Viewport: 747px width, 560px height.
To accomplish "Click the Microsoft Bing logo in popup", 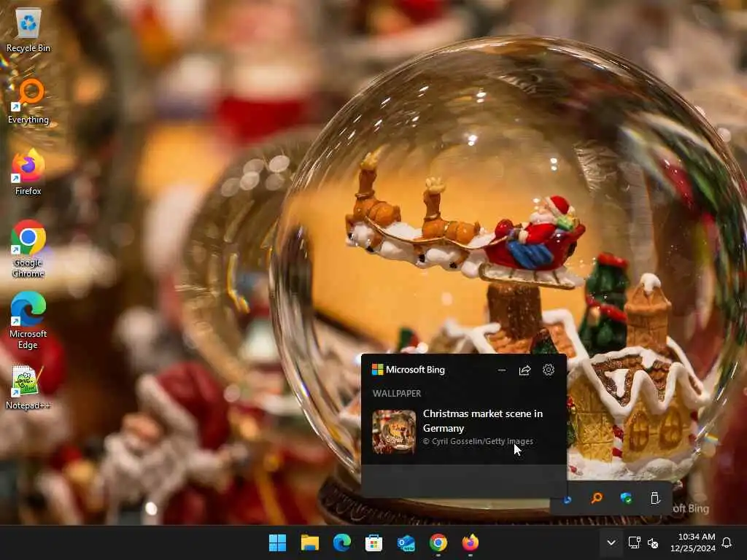I will [x=409, y=370].
